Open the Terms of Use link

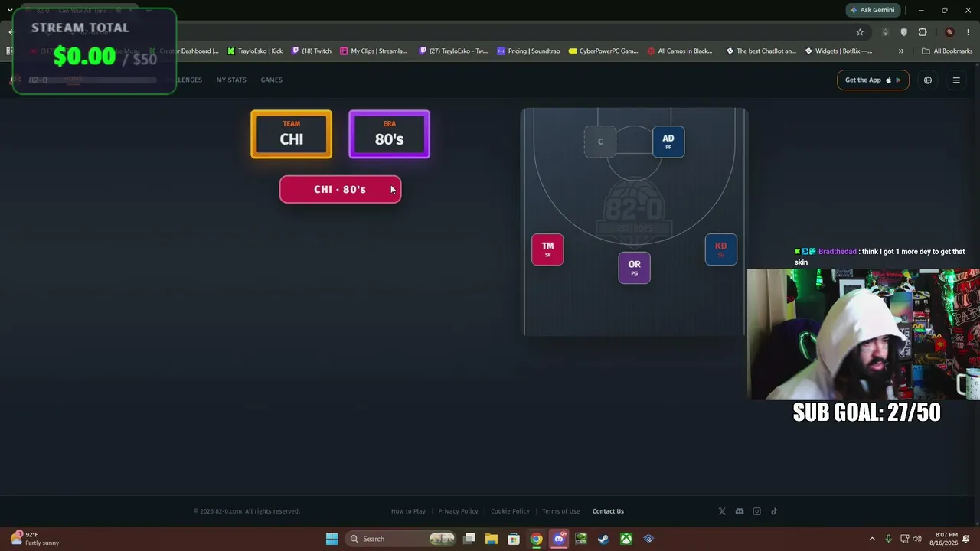point(560,511)
